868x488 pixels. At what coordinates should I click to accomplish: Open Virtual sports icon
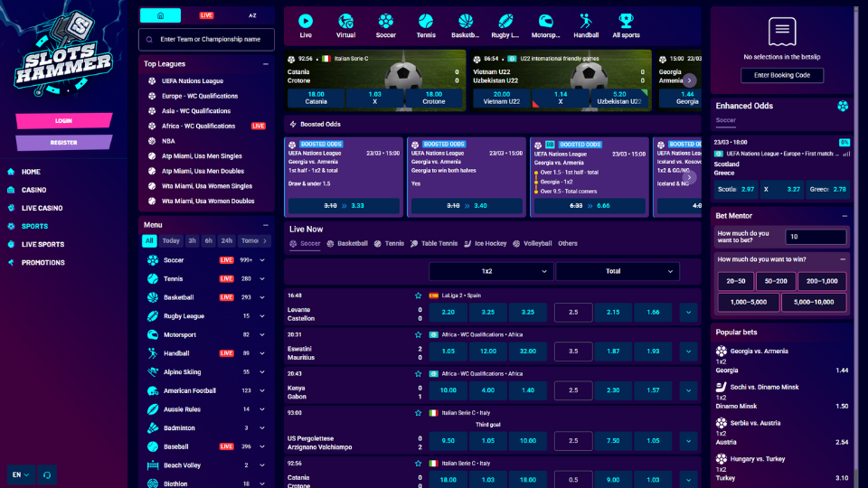[345, 21]
